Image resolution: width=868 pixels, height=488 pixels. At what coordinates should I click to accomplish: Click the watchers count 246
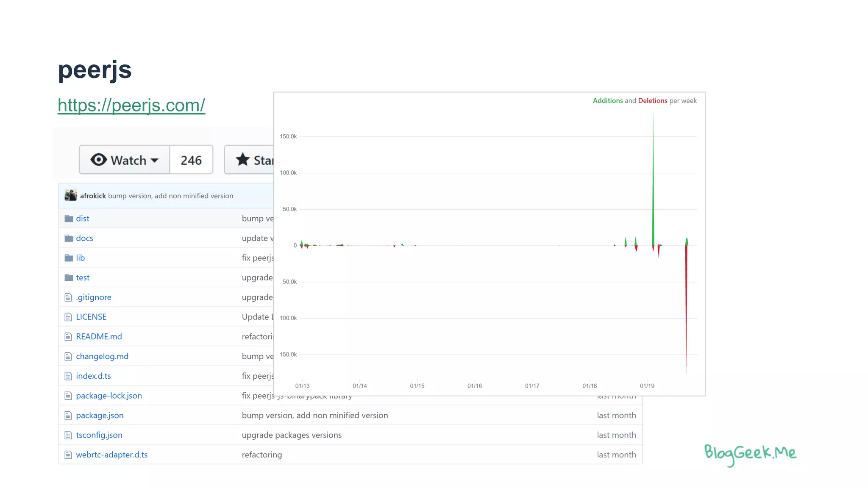coord(191,160)
